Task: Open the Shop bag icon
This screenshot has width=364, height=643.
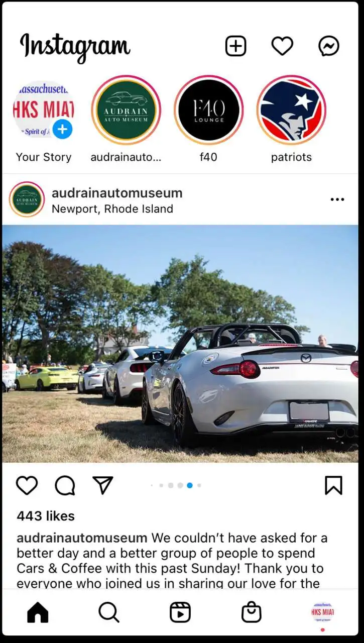Action: click(252, 612)
